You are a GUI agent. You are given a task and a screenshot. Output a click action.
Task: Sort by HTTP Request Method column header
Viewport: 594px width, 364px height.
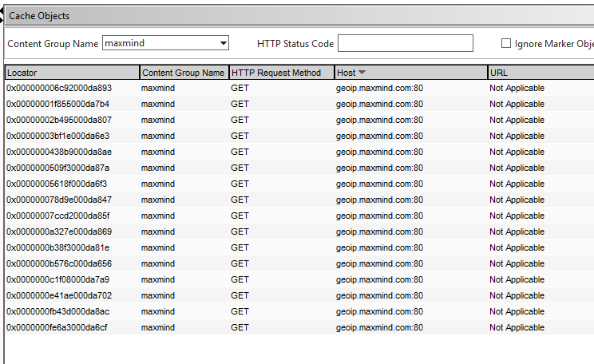pyautogui.click(x=279, y=73)
